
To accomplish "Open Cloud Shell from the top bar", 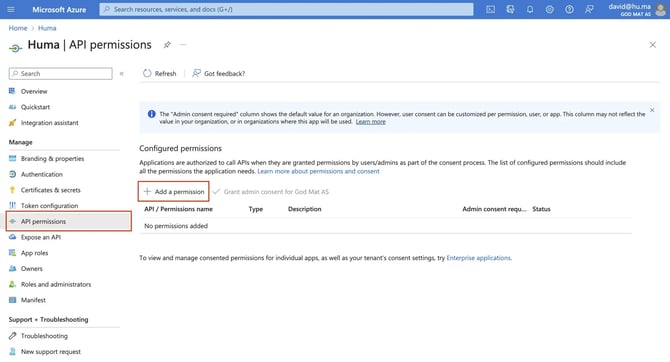I will click(x=491, y=9).
